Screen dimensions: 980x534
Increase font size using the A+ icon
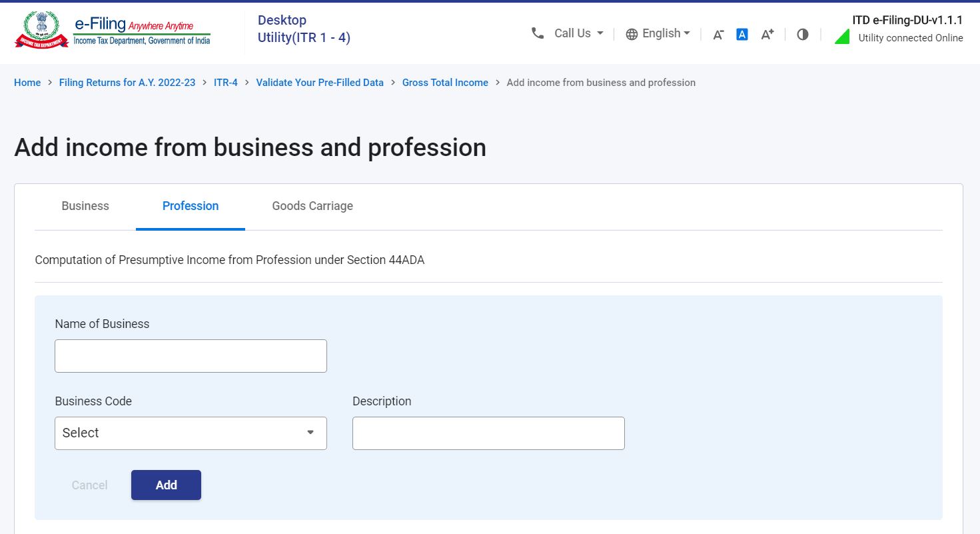[767, 33]
